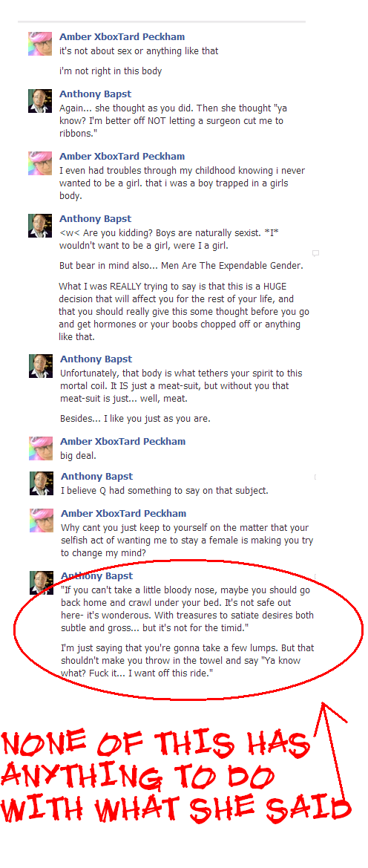Image resolution: width=368 pixels, height=868 pixels.
Task: Open Anthony Bapst name above "Are you kidding?"
Action: 95,219
